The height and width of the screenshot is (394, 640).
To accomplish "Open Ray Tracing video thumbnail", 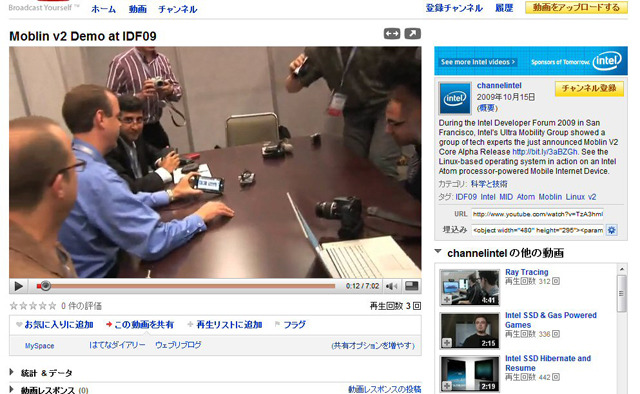I will pos(469,287).
